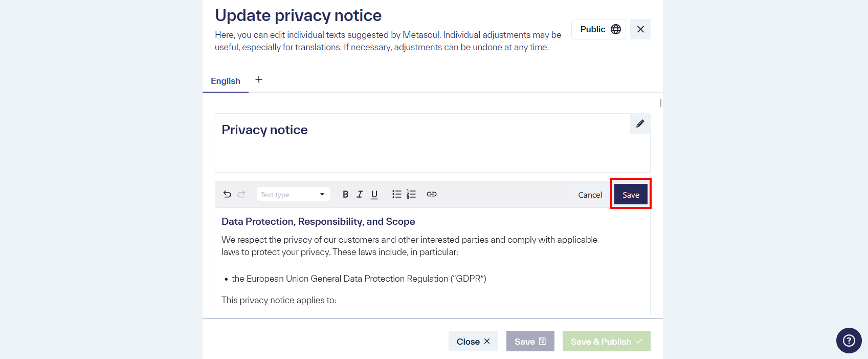
Task: Change the Public visibility setting
Action: pos(598,29)
